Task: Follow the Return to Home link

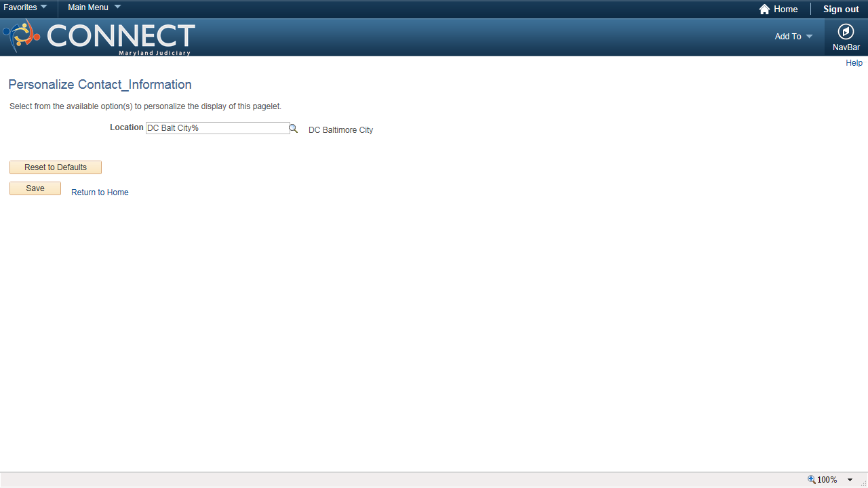Action: pos(100,192)
